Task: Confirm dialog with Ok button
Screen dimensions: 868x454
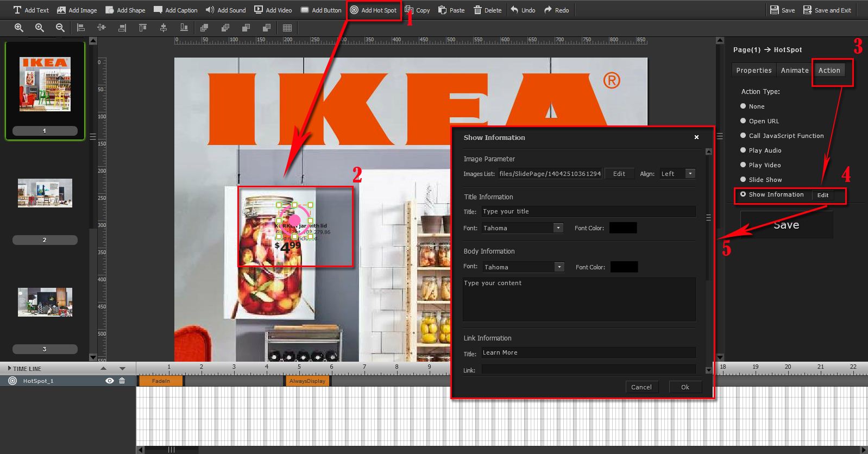Action: point(685,387)
